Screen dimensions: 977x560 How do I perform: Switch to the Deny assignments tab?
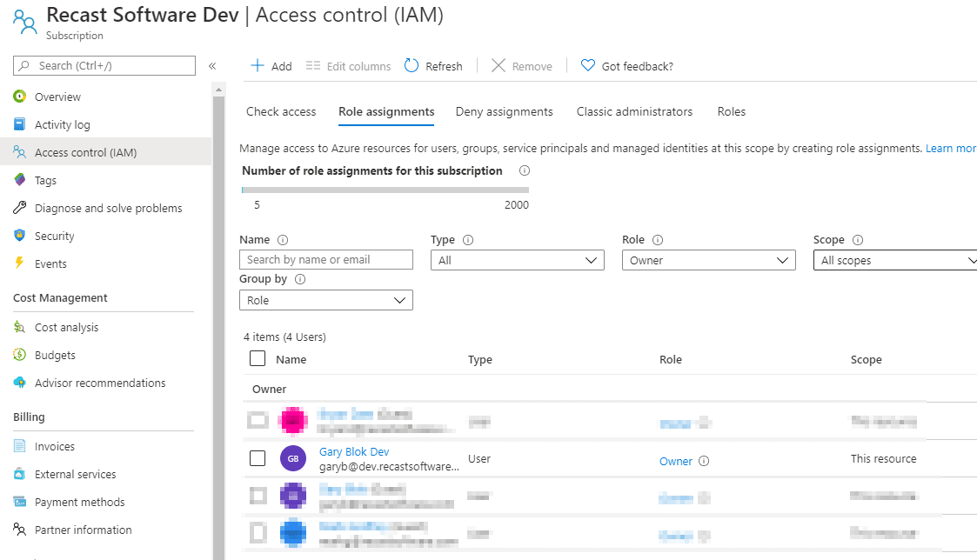(504, 111)
